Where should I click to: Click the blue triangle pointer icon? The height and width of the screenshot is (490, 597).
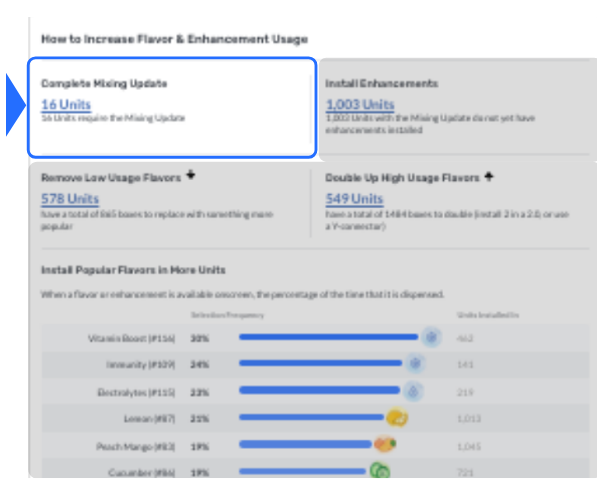pos(16,105)
